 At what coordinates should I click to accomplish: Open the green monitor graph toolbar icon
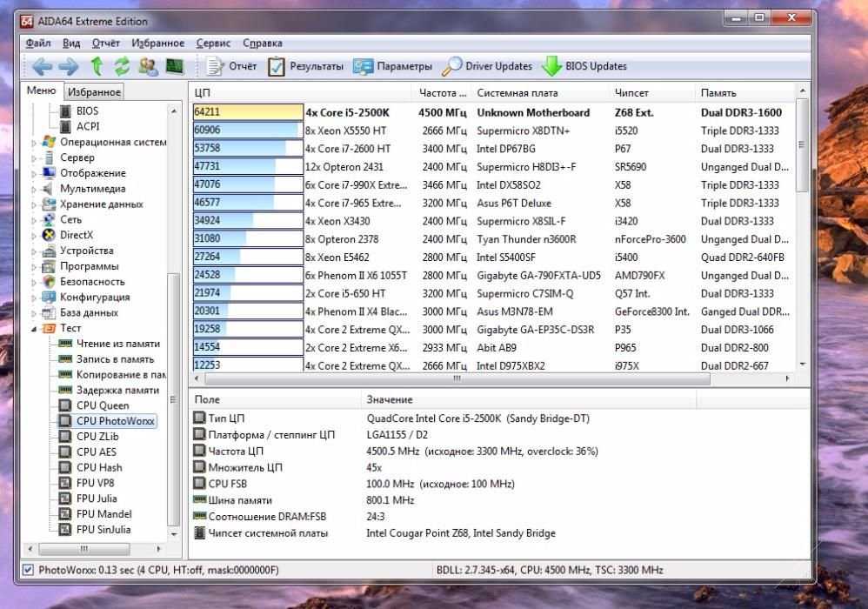point(175,66)
